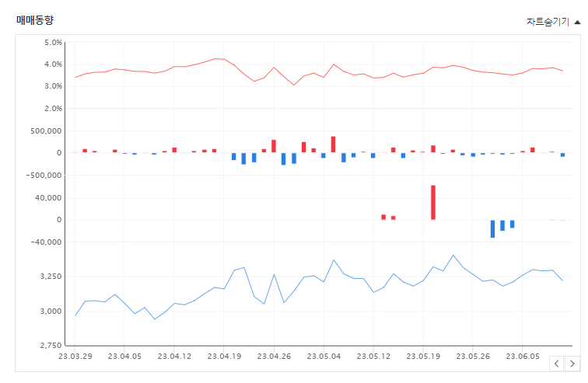This screenshot has height=383, width=588.
Task: Select the -500,000 axis label
Action: pyautogui.click(x=44, y=176)
